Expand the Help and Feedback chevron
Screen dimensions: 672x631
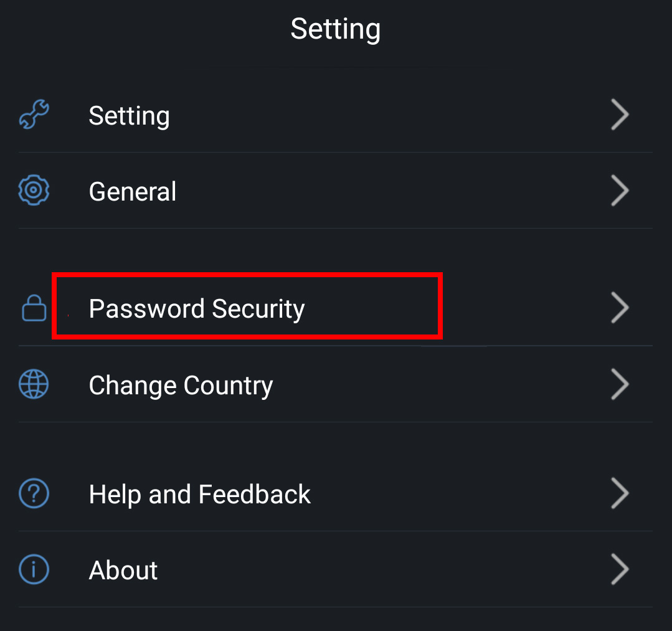[x=620, y=494]
